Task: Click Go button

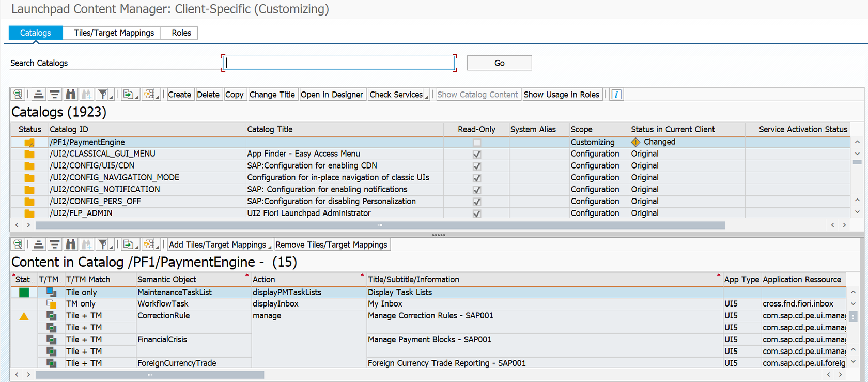Action: point(499,63)
